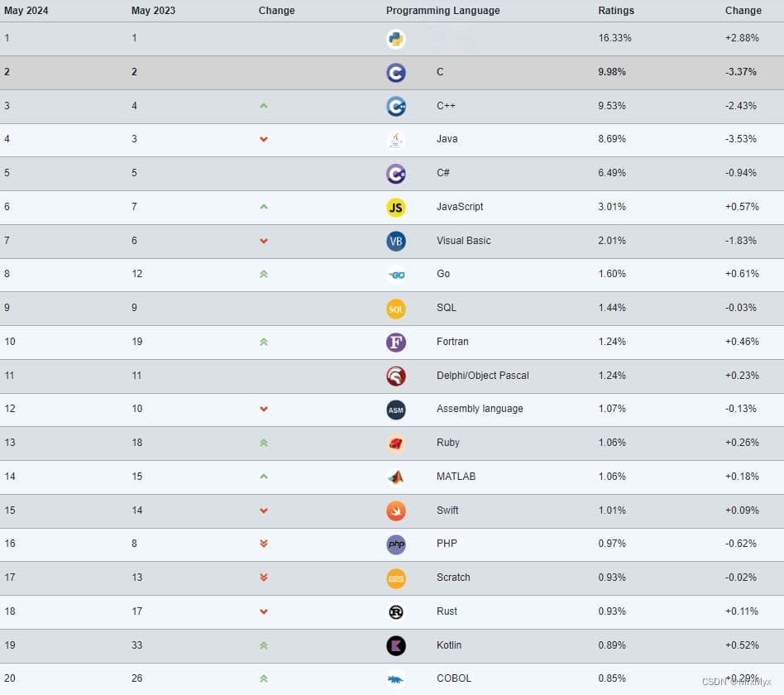Select the Swift bird logo icon

click(395, 510)
